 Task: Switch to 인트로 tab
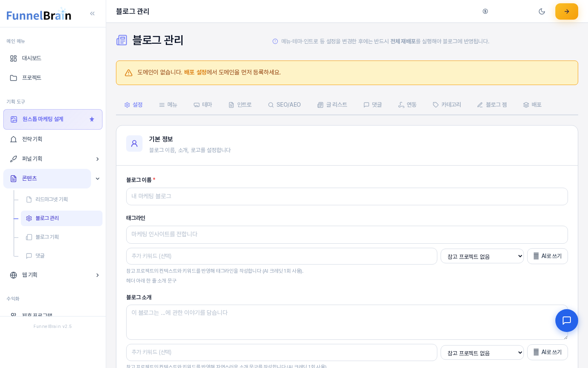(x=240, y=105)
